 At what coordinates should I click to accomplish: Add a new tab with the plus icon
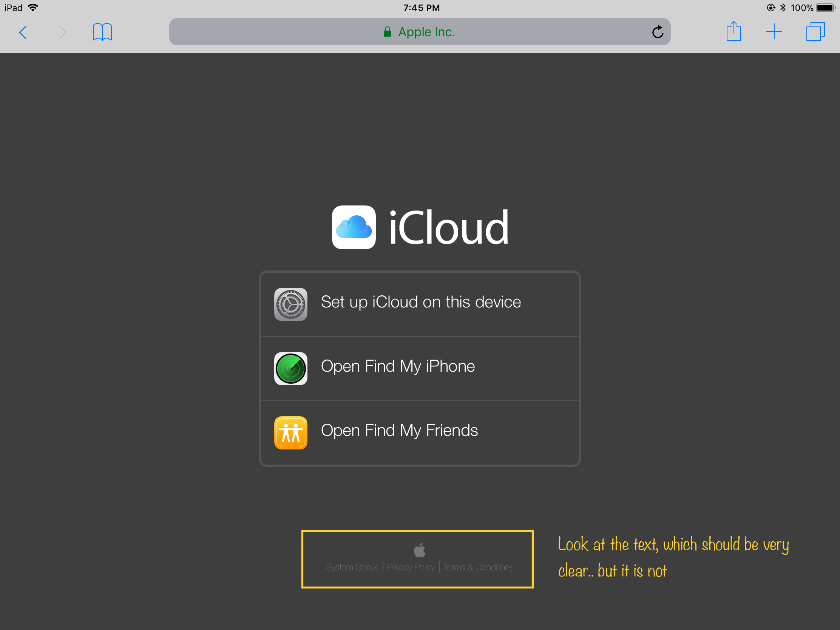click(774, 31)
